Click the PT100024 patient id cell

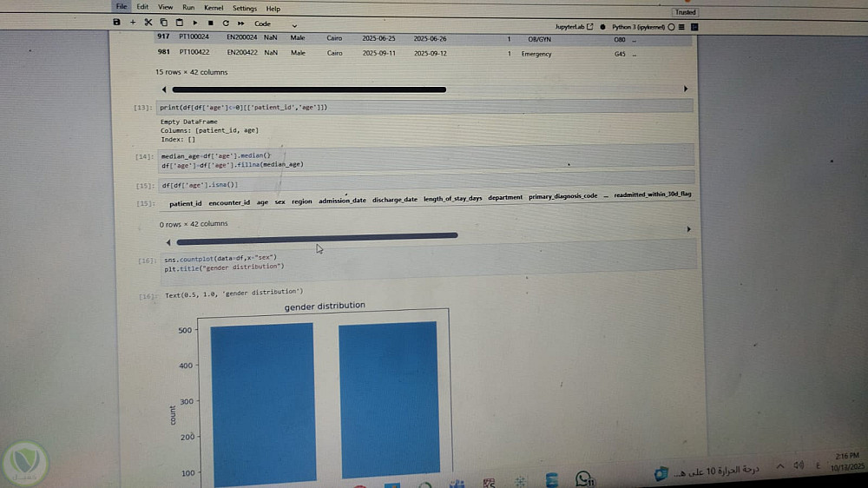click(x=194, y=36)
